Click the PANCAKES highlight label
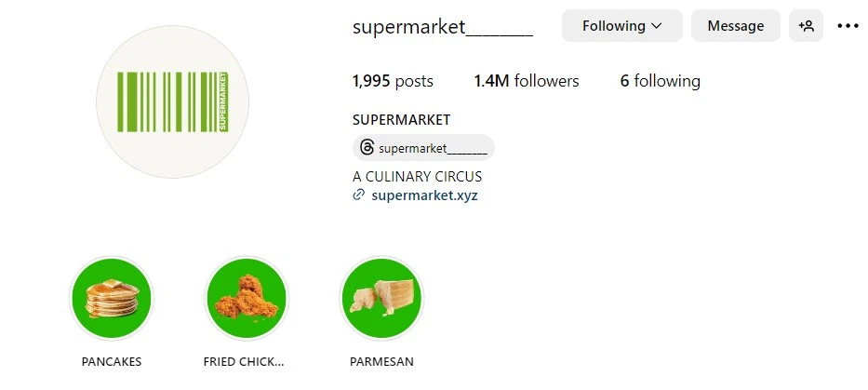The width and height of the screenshot is (868, 390). 112,361
